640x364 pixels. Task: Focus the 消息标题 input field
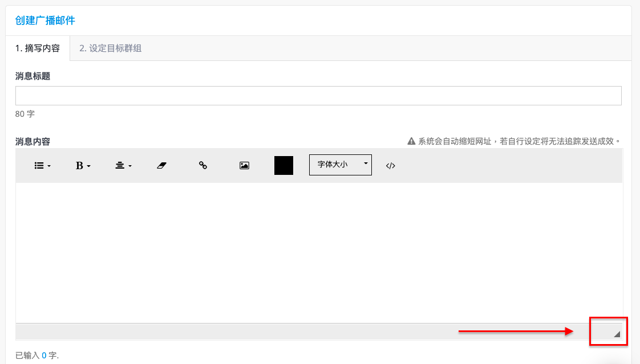click(318, 96)
